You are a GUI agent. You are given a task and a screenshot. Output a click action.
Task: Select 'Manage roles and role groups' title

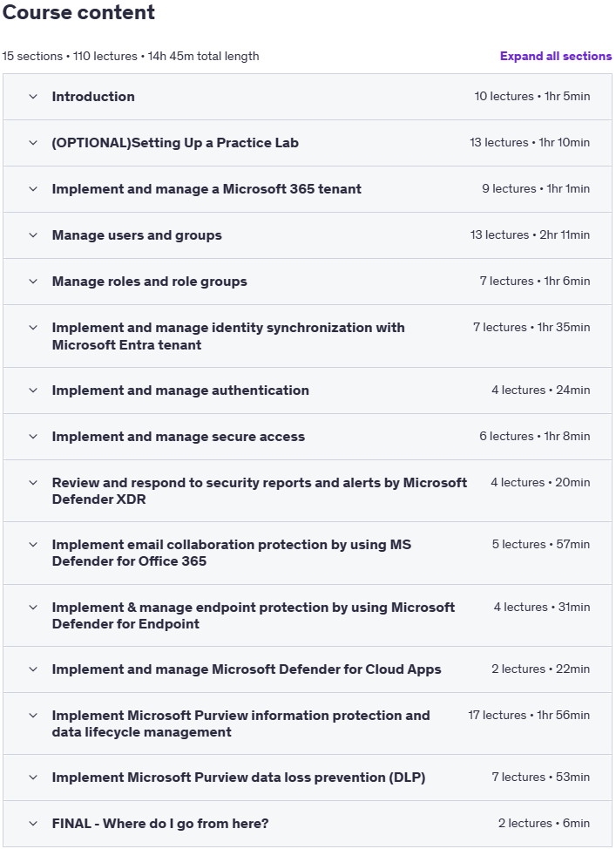pyautogui.click(x=149, y=282)
